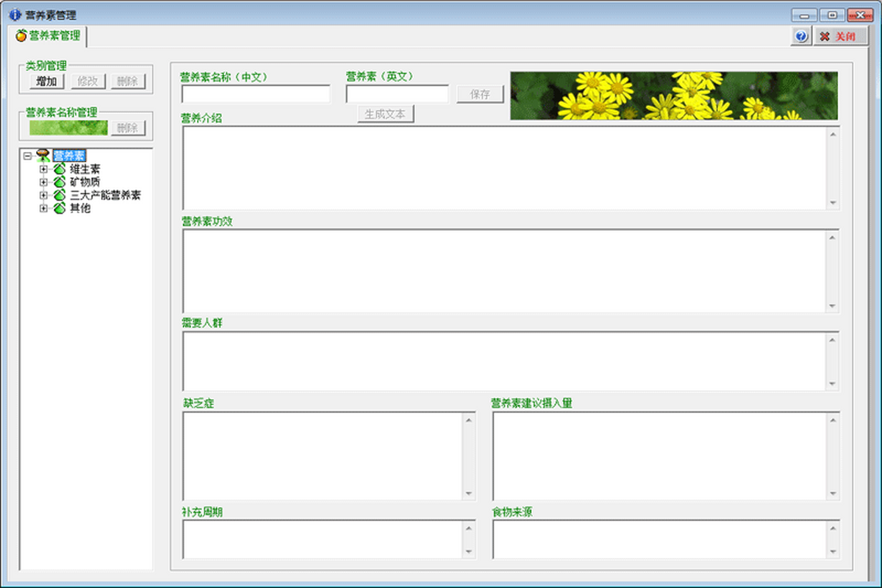Click the 营养素名称（中文）input field
The image size is (882, 588).
(256, 94)
